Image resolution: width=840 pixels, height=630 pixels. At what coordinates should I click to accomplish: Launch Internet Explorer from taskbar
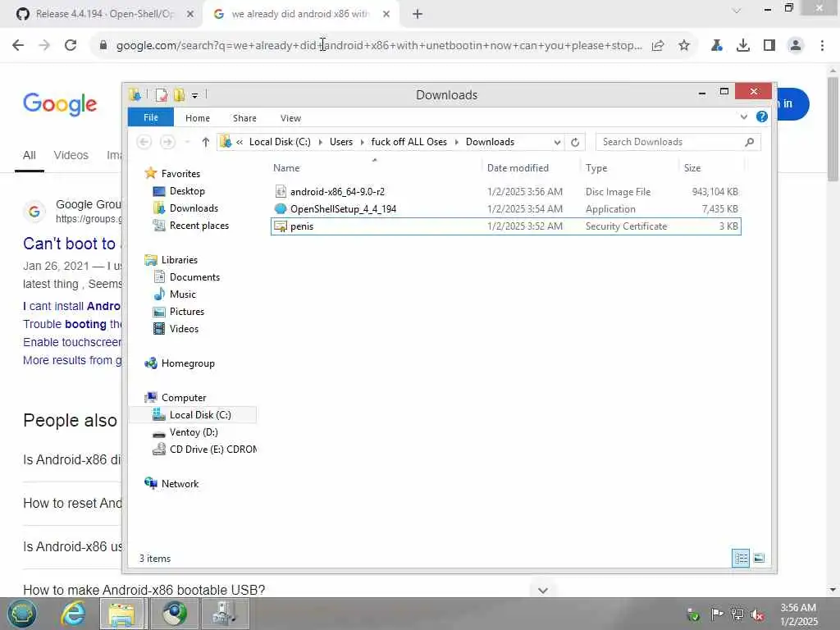point(73,614)
